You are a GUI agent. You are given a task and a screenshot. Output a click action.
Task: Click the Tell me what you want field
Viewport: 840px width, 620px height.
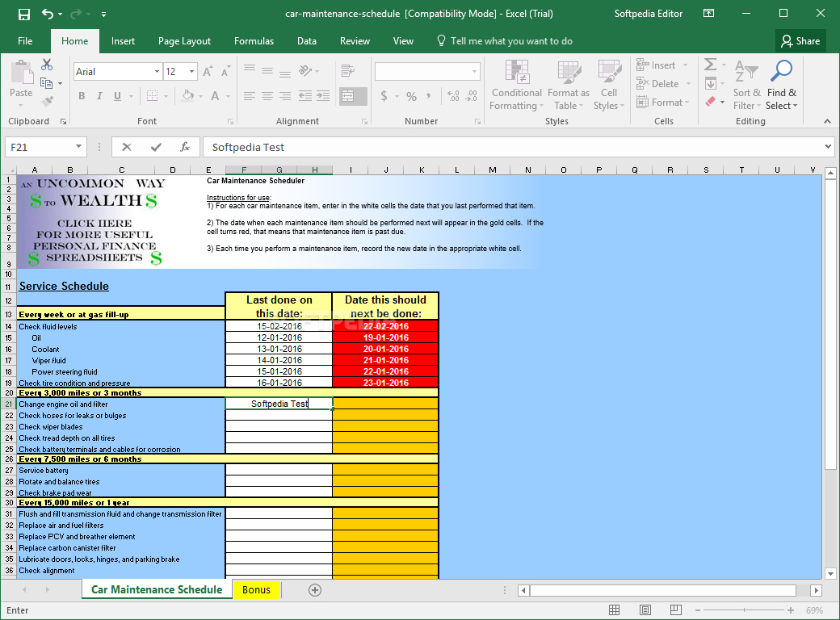pyautogui.click(x=510, y=41)
